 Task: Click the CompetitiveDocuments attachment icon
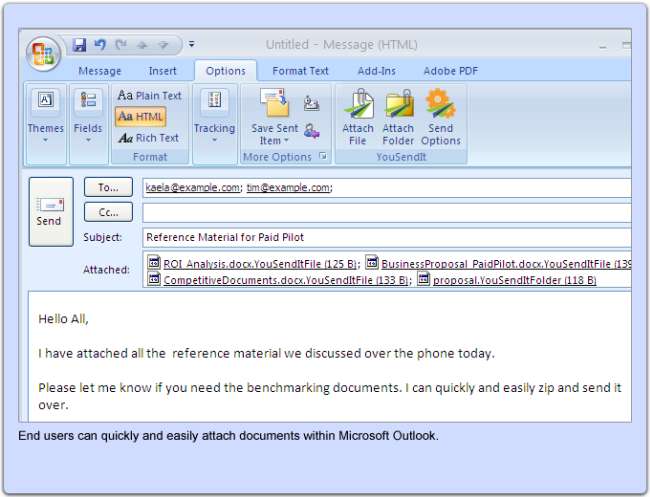(x=154, y=279)
